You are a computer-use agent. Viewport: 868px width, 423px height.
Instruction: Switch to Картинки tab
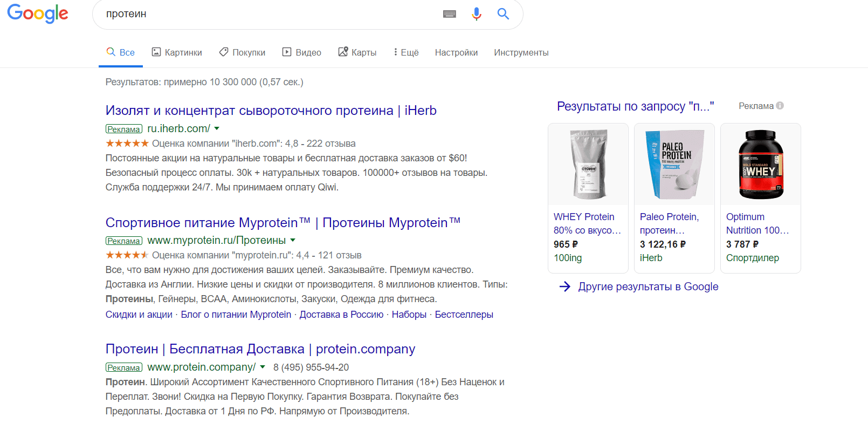point(177,52)
